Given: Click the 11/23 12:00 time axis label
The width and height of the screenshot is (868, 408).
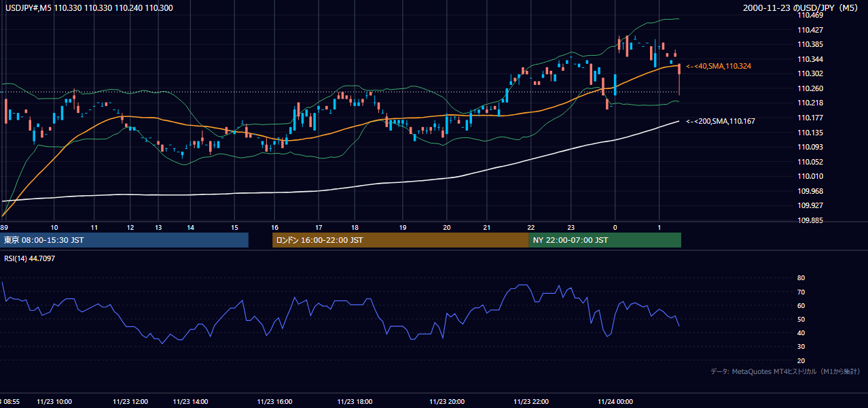Looking at the screenshot, I should [x=130, y=401].
